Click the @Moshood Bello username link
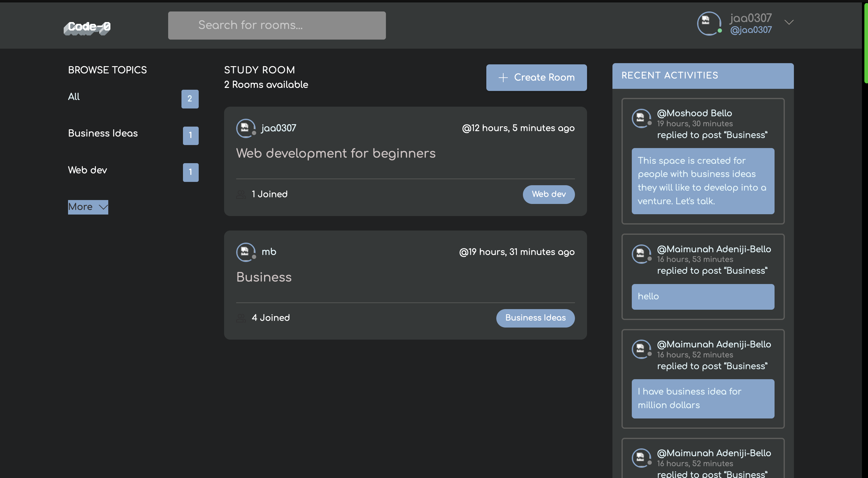The image size is (868, 478). coord(694,113)
